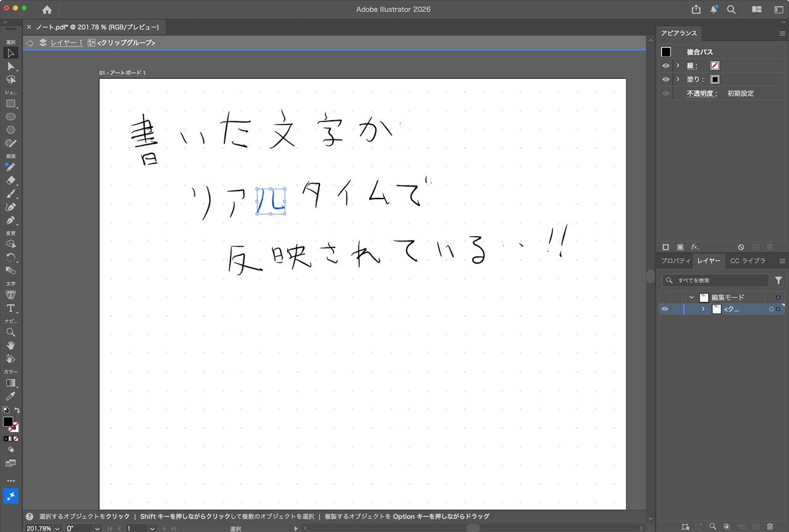Open the workspace switcher icon
This screenshot has width=789, height=532.
point(779,9)
